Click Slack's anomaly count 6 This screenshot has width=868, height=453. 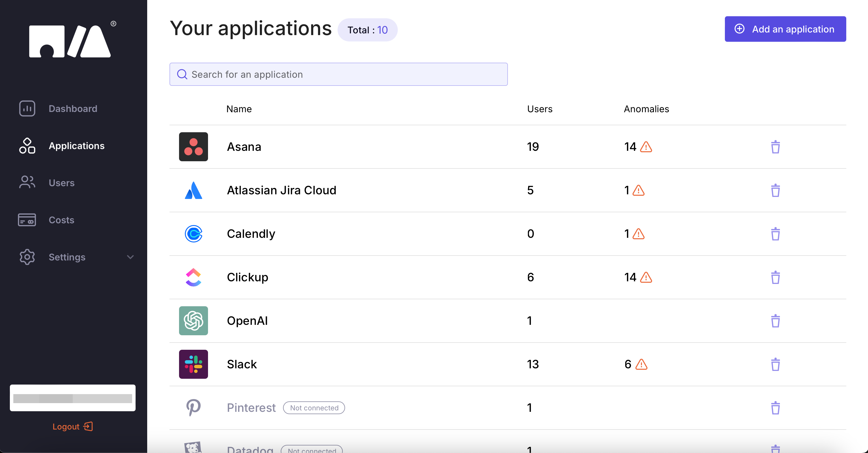click(628, 364)
